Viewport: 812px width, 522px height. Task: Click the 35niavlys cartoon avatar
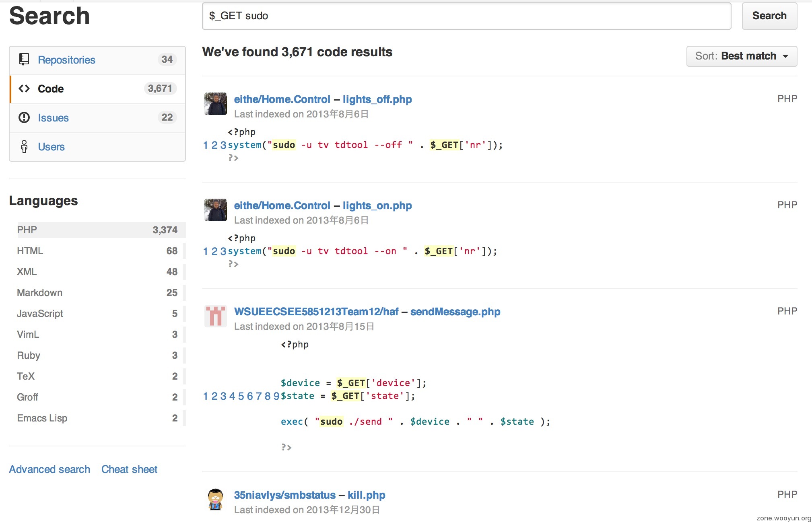[216, 499]
